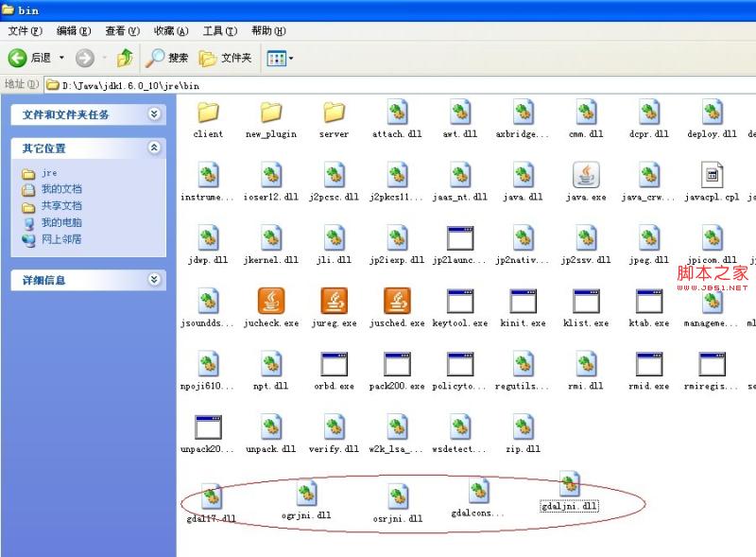
Task: Expand the 详细信息 panel
Action: (154, 280)
